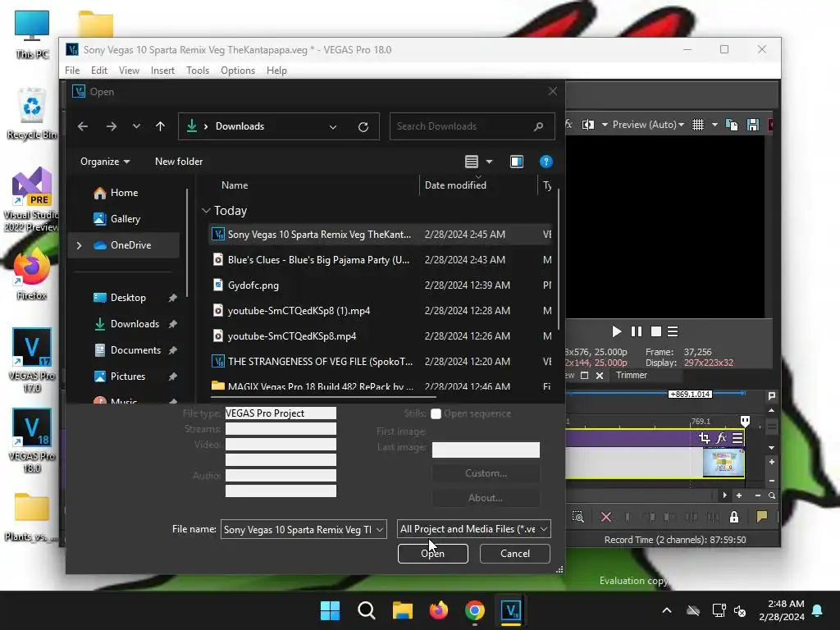Viewport: 840px width, 630px height.
Task: Zoom in timeline time with plus
Action: [739, 495]
